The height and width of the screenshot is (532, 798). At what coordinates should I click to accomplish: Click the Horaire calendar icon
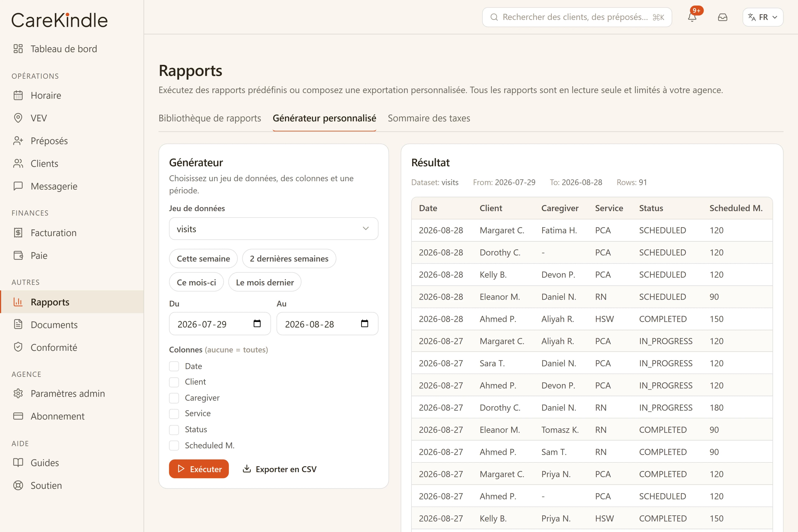18,95
